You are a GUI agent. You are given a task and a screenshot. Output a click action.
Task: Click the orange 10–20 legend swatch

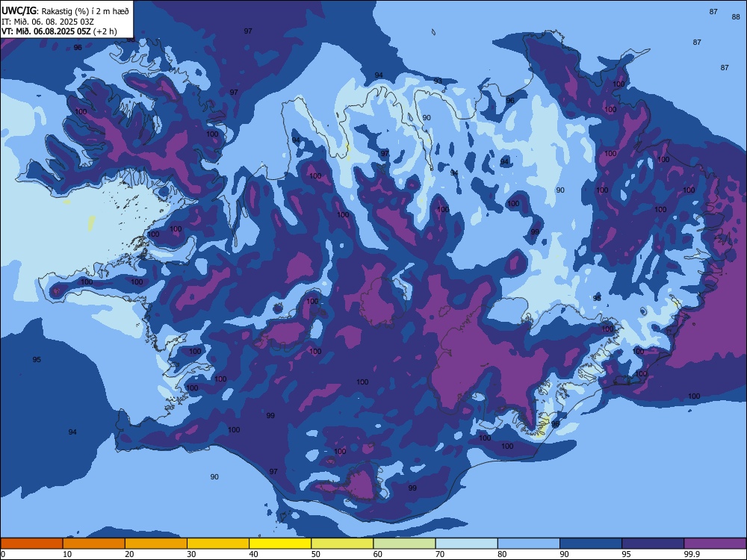(x=94, y=544)
